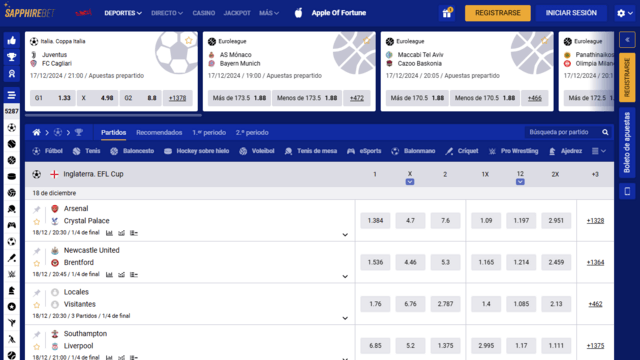The width and height of the screenshot is (640, 360).
Task: Filter by Pro Wrestling in sports bar
Action: (x=513, y=151)
